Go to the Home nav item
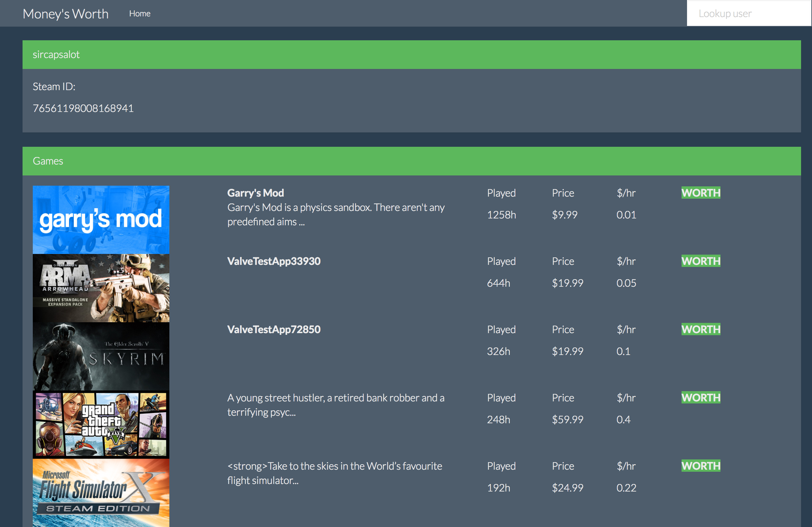 point(140,14)
